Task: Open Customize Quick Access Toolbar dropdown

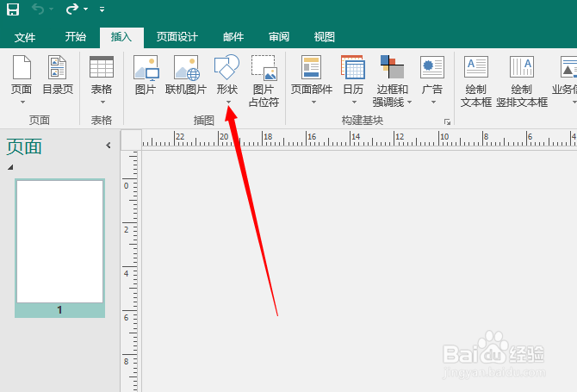Action: pyautogui.click(x=102, y=9)
